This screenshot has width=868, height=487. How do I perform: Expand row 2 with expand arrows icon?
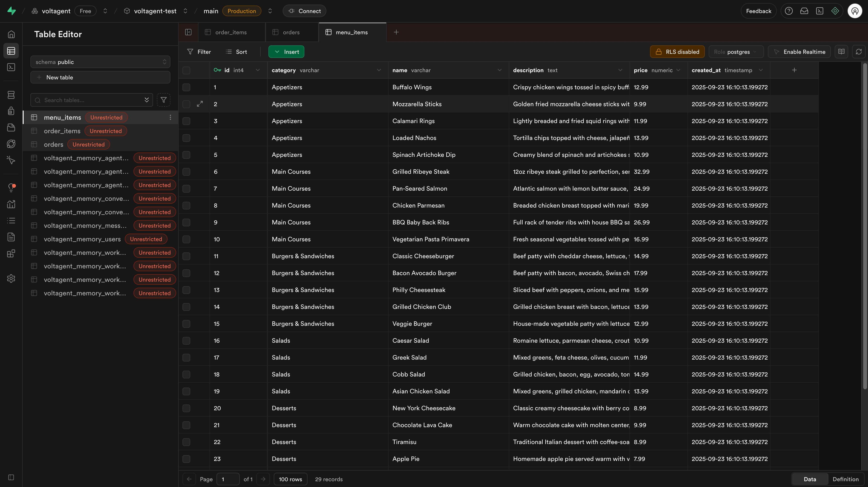point(200,104)
